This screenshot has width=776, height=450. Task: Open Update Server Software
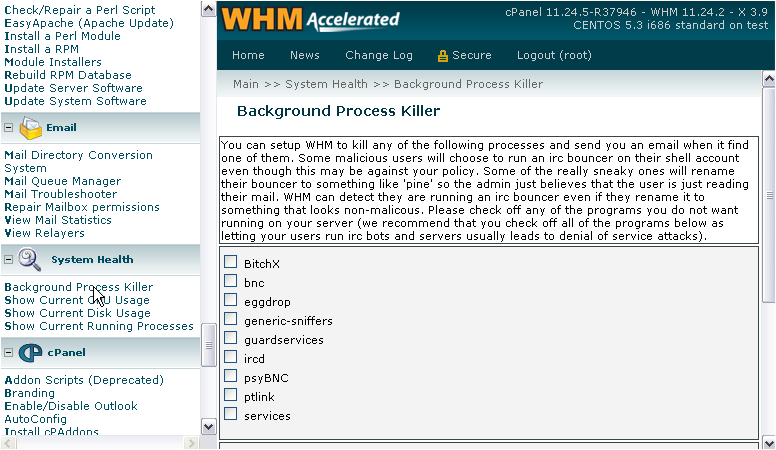73,88
